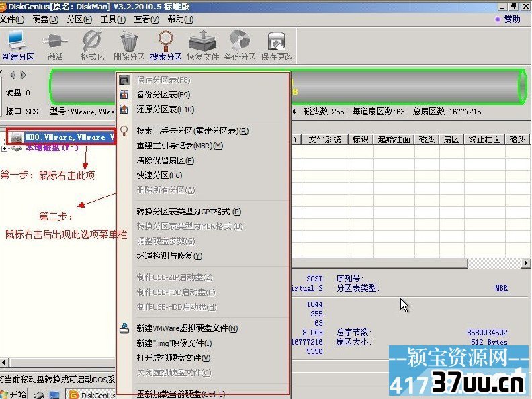This screenshot has width=532, height=399.
Task: Click the 起始柱面 column header
Action: 394,140
